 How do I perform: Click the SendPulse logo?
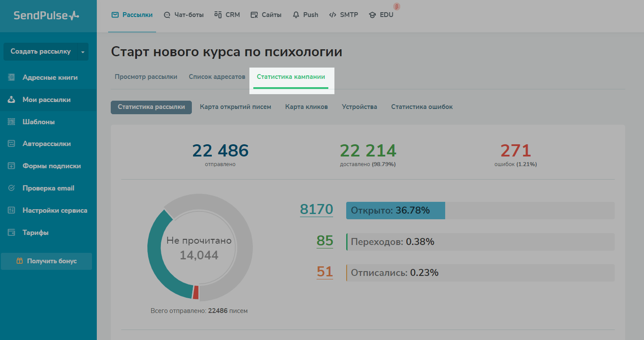click(47, 16)
